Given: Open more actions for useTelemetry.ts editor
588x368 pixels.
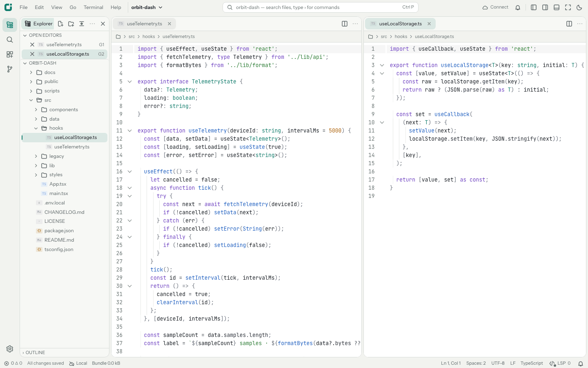Looking at the screenshot, I should click(355, 24).
